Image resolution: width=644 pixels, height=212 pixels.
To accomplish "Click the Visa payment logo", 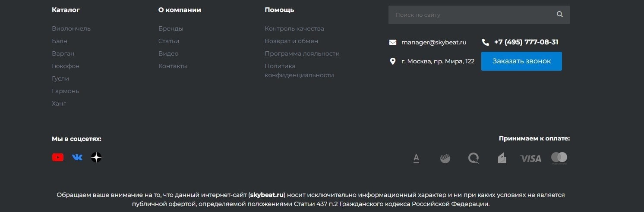I will pos(530,159).
